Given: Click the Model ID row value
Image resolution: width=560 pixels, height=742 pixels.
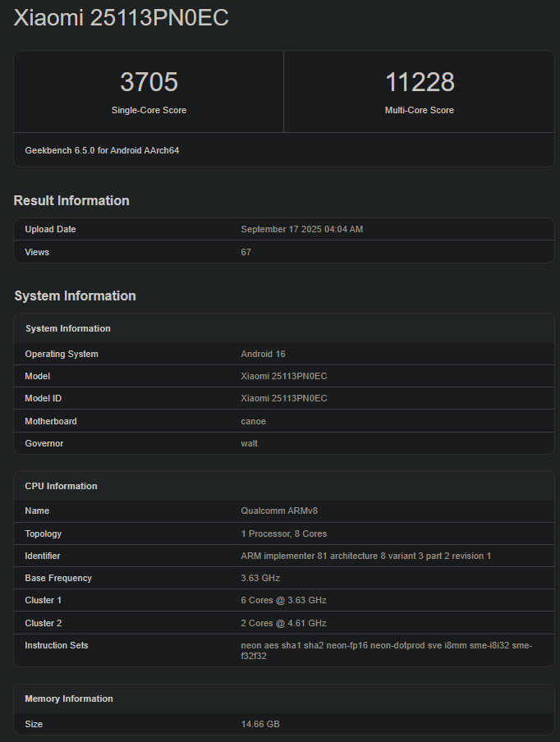Looking at the screenshot, I should click(x=283, y=398).
